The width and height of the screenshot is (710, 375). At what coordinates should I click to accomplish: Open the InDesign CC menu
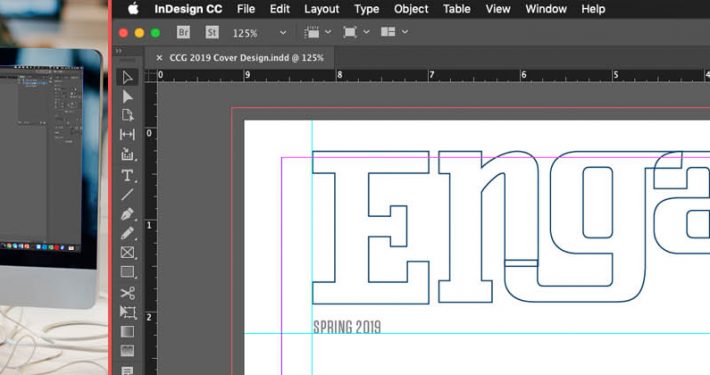coord(188,9)
